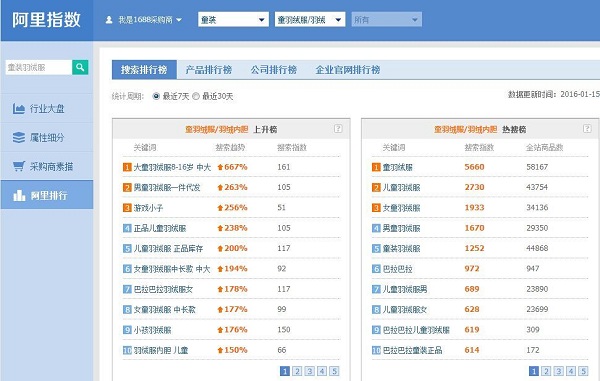Click the user avatar icon in header
The height and width of the screenshot is (381, 600).
point(109,20)
